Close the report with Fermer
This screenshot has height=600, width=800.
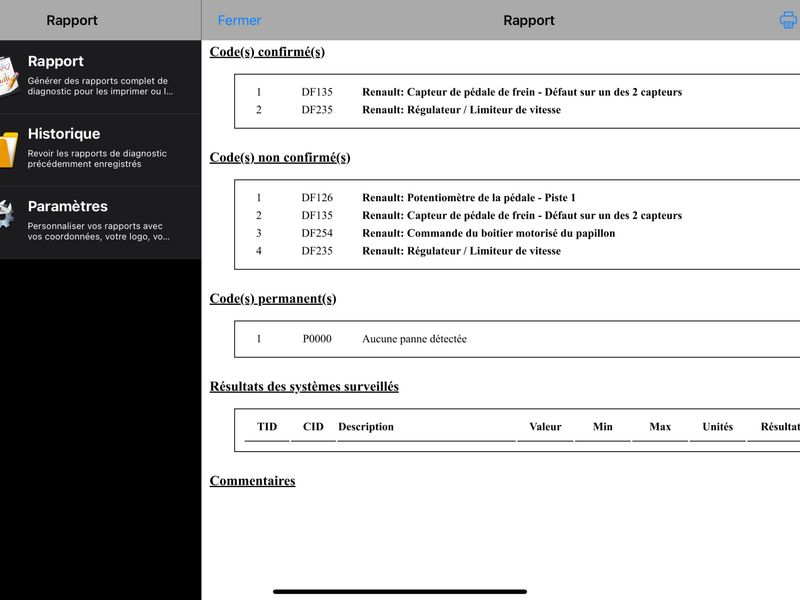239,20
